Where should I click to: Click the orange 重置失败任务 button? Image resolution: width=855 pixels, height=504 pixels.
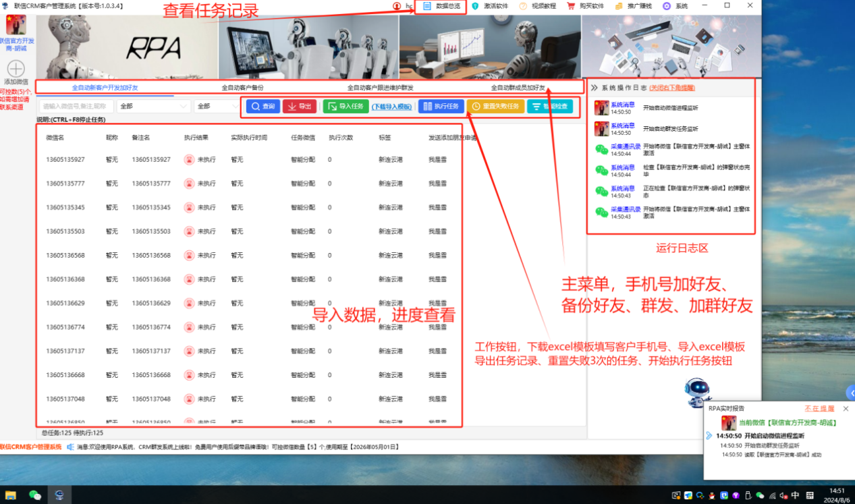[x=495, y=106]
